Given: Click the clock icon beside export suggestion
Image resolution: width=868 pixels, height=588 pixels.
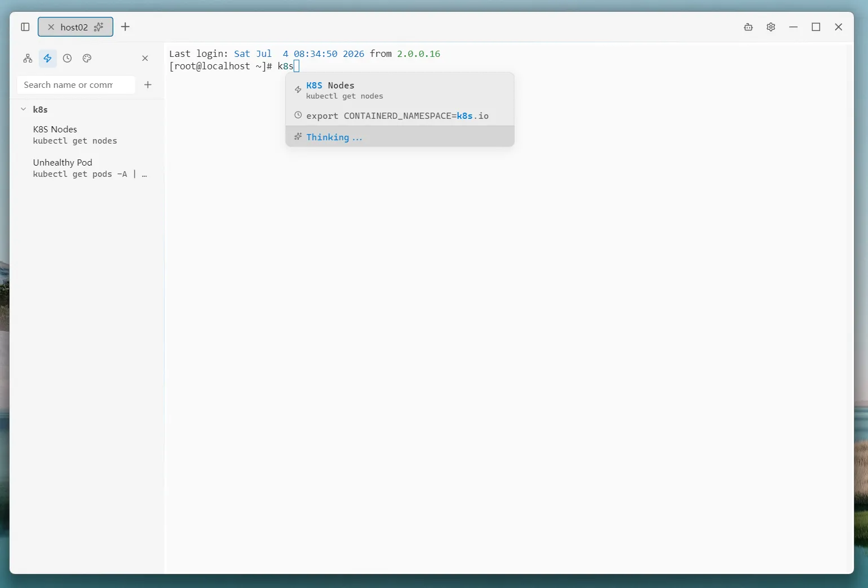Looking at the screenshot, I should pos(298,115).
